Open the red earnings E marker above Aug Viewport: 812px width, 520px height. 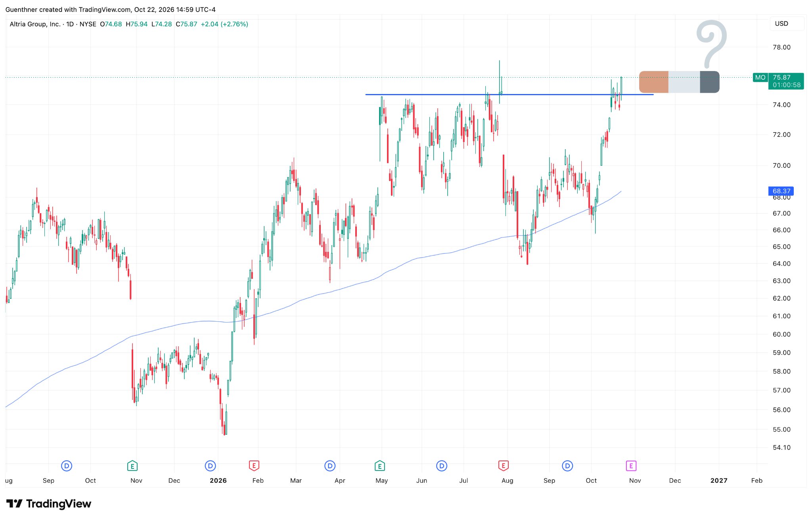pos(503,466)
